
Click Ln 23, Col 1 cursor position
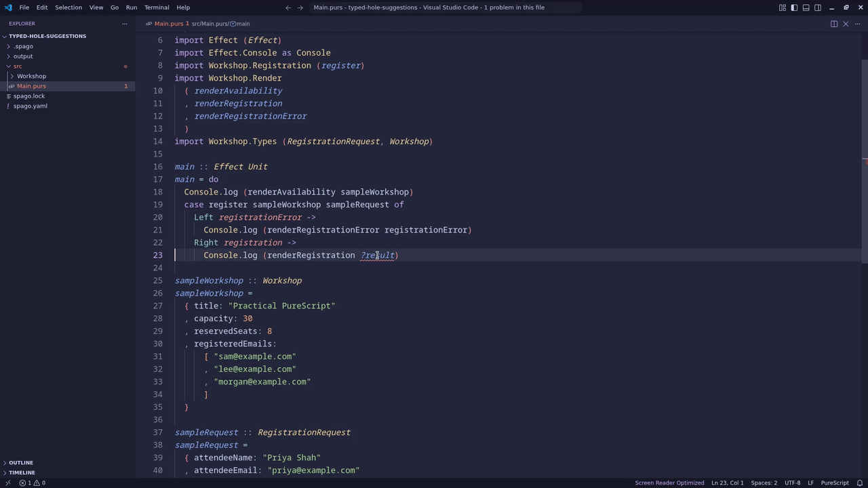(x=727, y=483)
